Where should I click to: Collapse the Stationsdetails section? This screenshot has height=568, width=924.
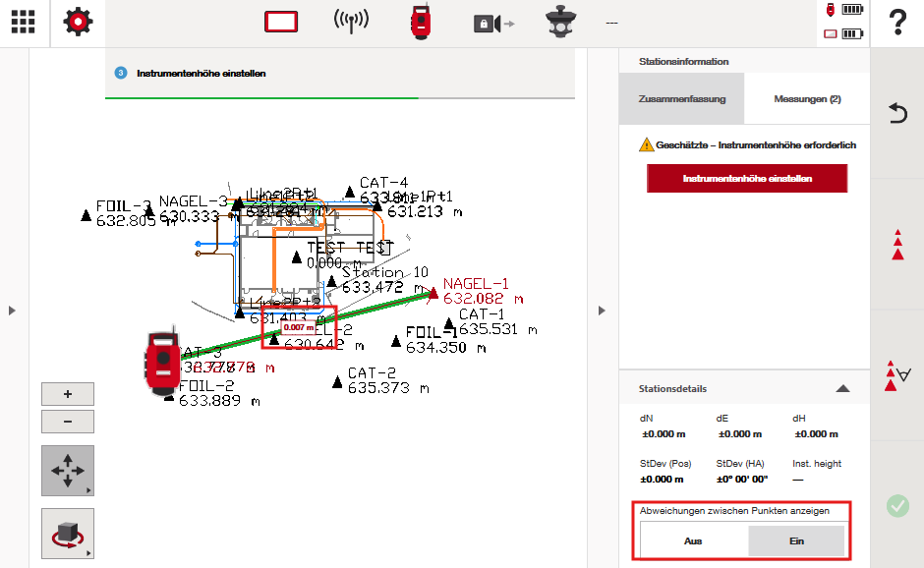(x=842, y=389)
